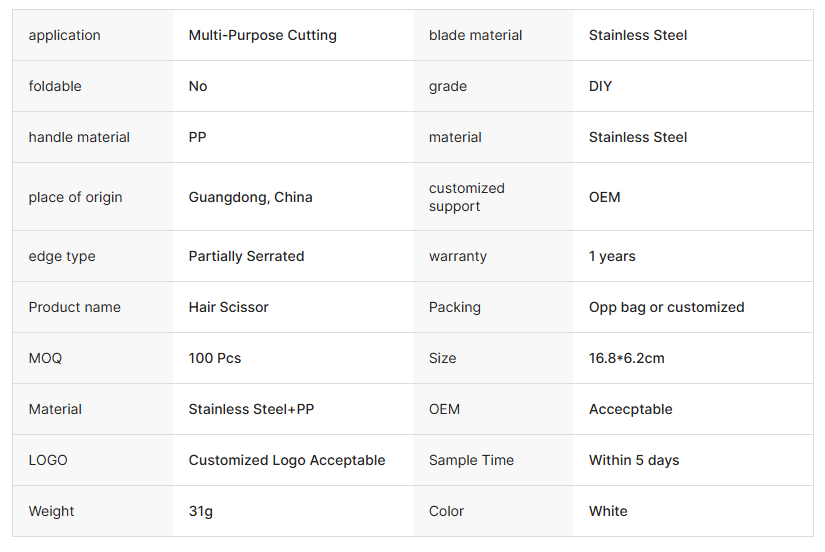This screenshot has height=552, width=825.
Task: Click the 'Accecptable' OEM value
Action: 630,409
